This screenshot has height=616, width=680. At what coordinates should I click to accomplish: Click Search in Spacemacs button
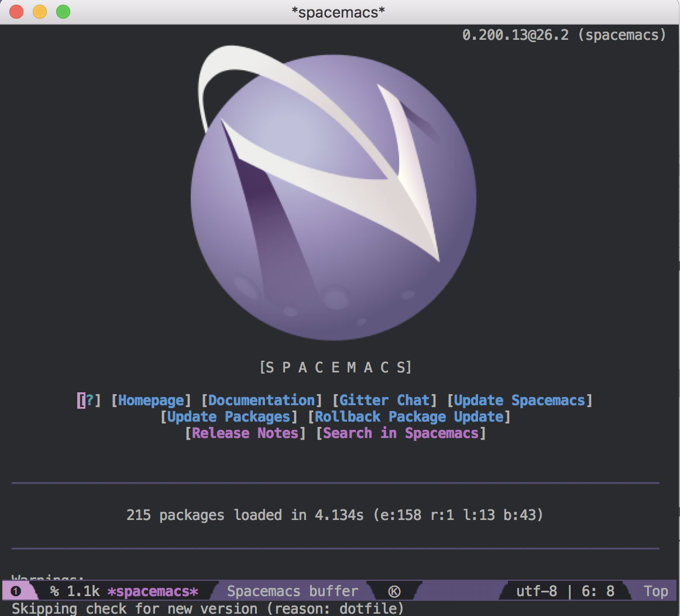tap(401, 433)
